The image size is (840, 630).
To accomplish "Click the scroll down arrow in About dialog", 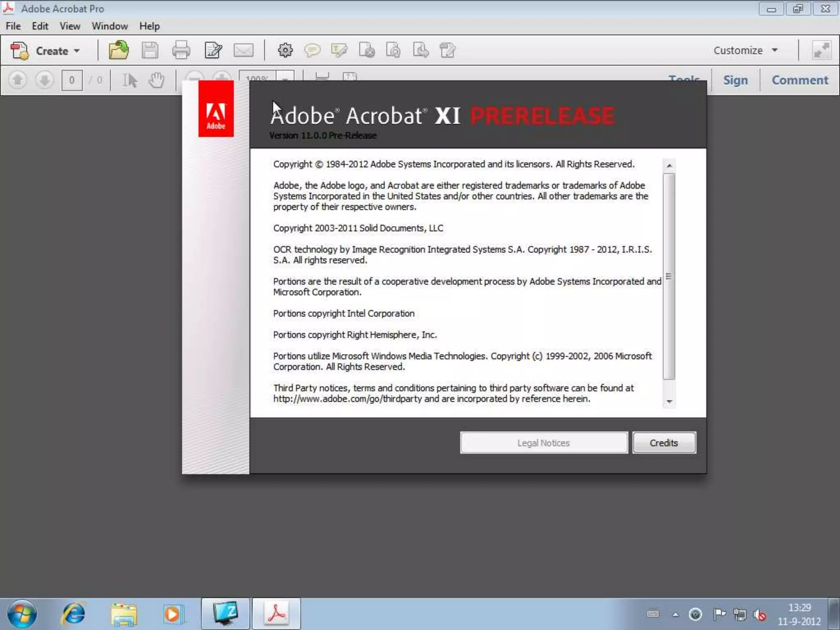I will tap(669, 402).
